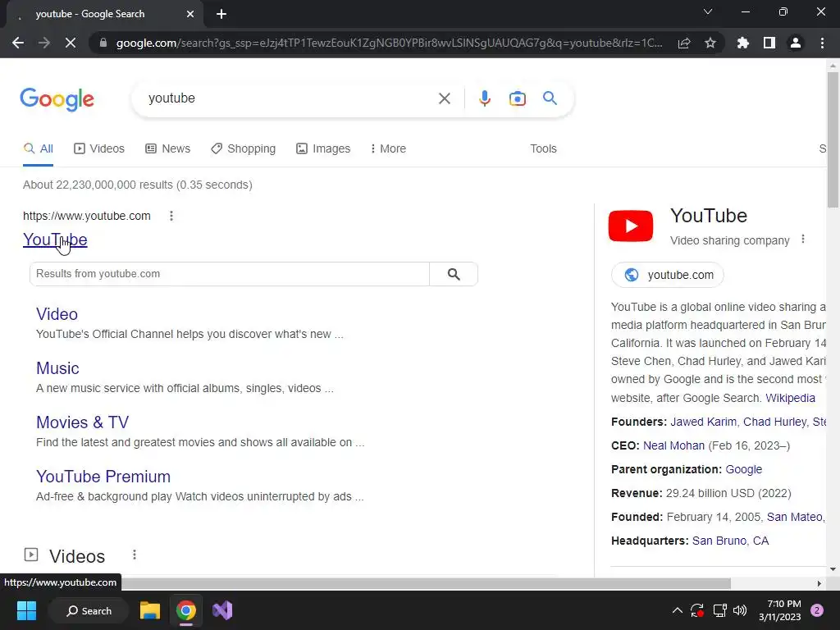Screen dimensions: 840x630
Task: Open a new browser tab
Action: tap(221, 14)
